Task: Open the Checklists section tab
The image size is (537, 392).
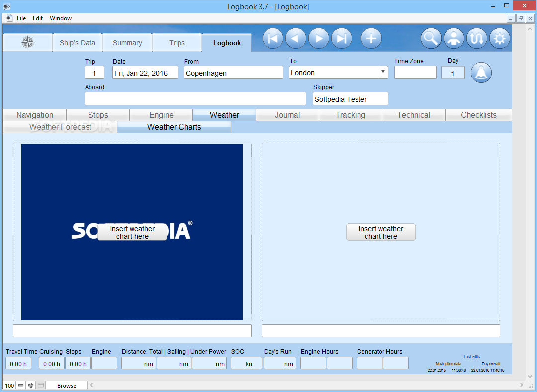Action: pyautogui.click(x=479, y=115)
